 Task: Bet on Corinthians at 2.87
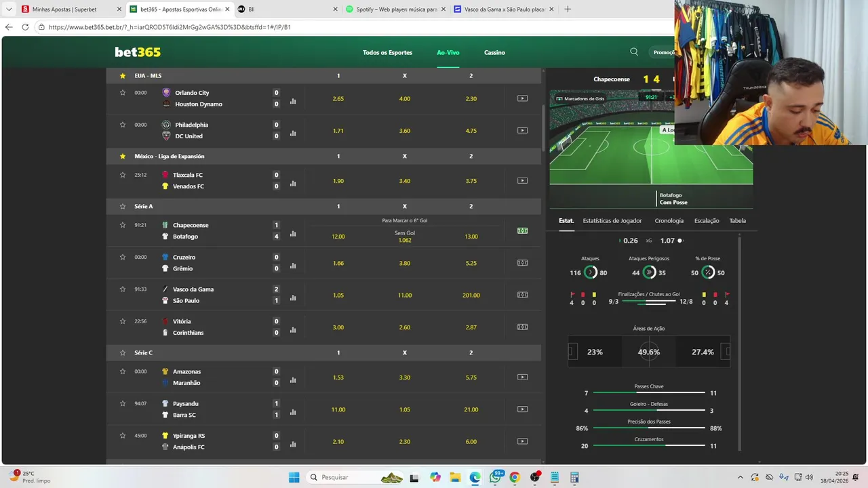[x=471, y=327]
